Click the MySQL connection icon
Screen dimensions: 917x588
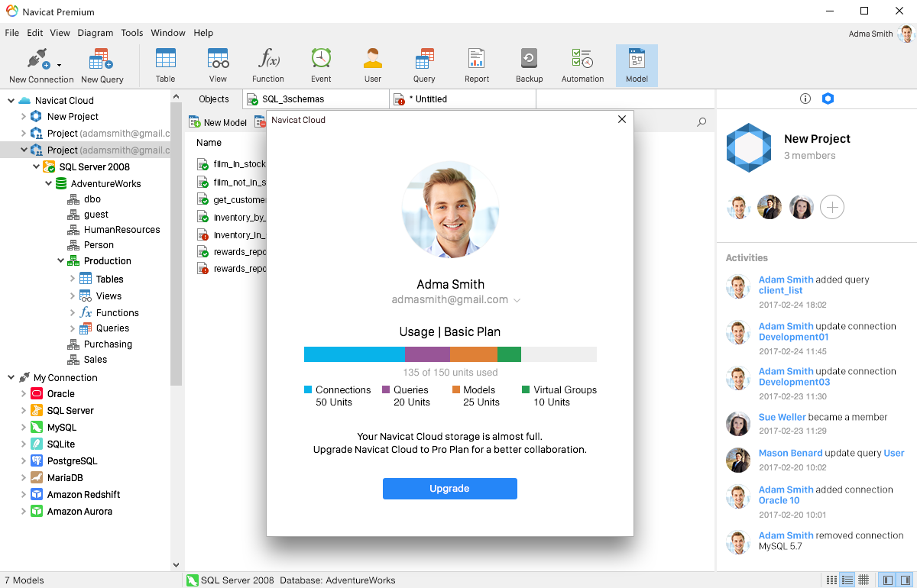coord(36,428)
